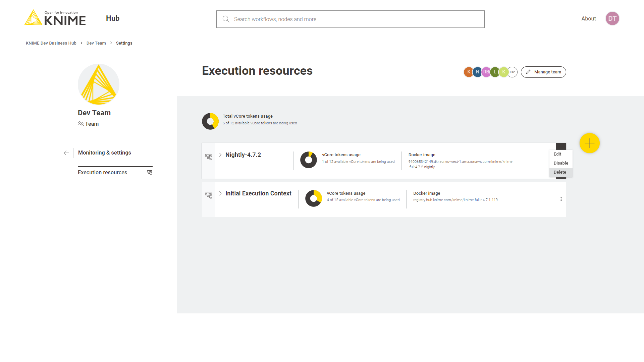The height and width of the screenshot is (362, 644).
Task: Click the Manage team button
Action: coord(543,72)
